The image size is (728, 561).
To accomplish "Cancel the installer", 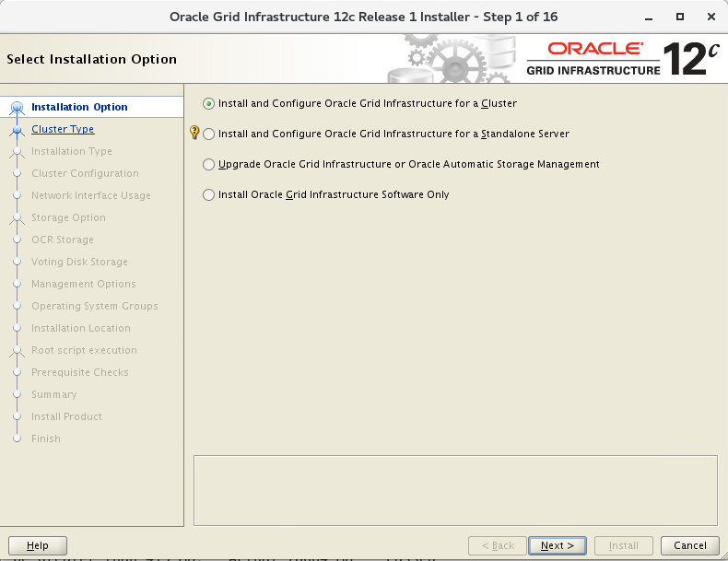I will [690, 545].
